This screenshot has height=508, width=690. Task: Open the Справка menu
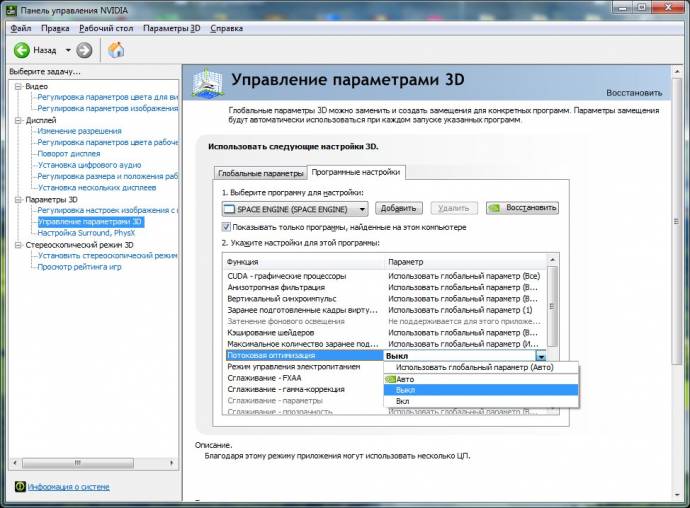(226, 28)
